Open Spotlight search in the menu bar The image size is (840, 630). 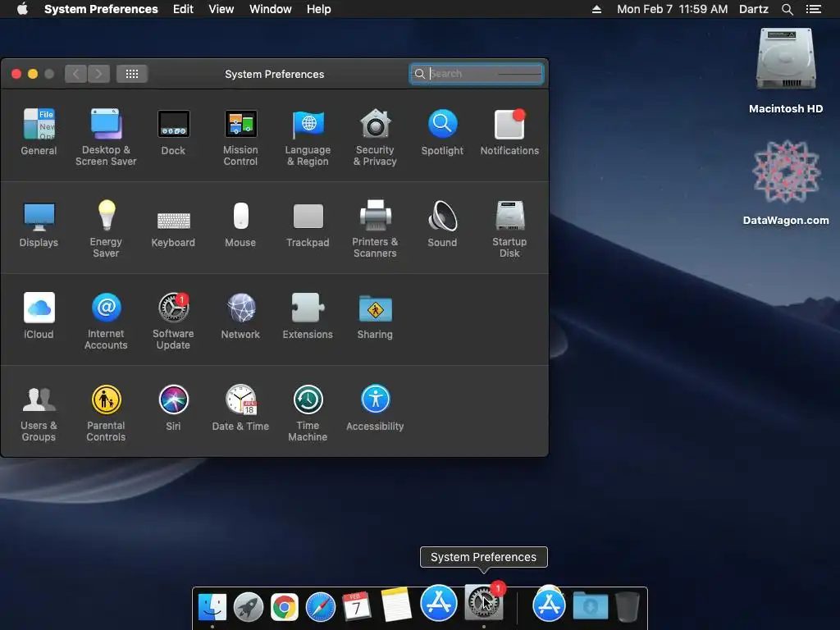pyautogui.click(x=787, y=9)
